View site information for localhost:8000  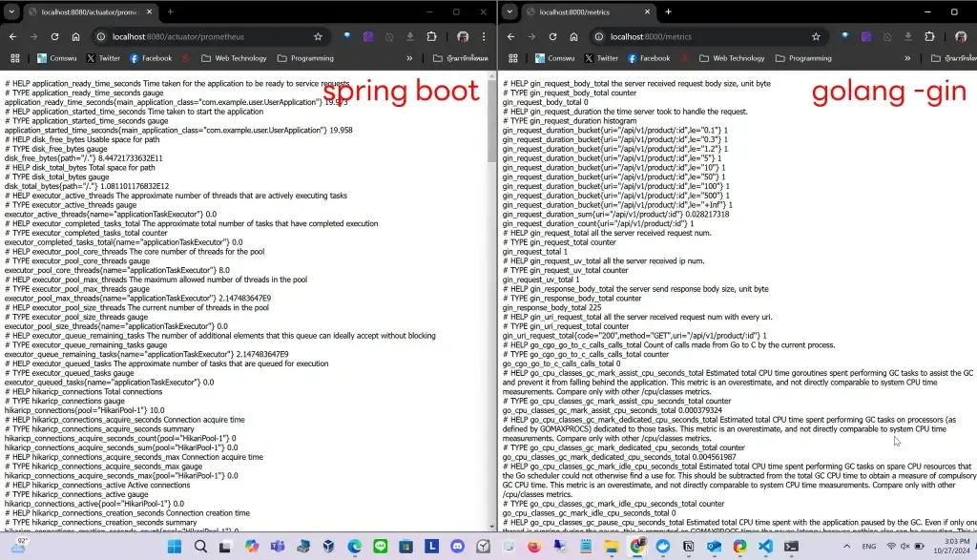[x=599, y=37]
